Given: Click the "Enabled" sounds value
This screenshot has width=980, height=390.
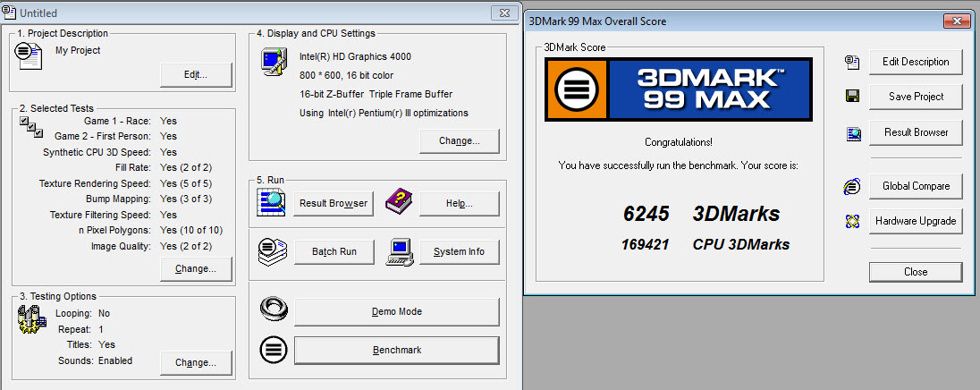Looking at the screenshot, I should (115, 360).
